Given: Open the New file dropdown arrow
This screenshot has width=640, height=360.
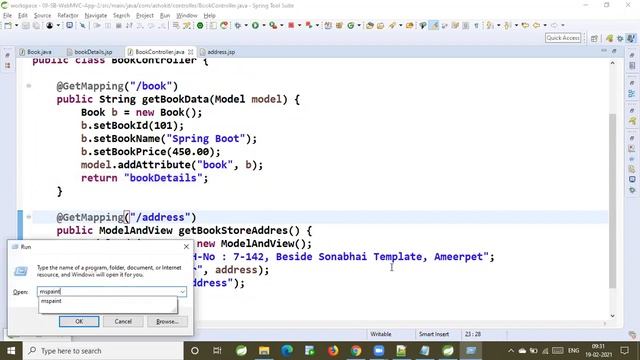Looking at the screenshot, I should tap(16, 25).
